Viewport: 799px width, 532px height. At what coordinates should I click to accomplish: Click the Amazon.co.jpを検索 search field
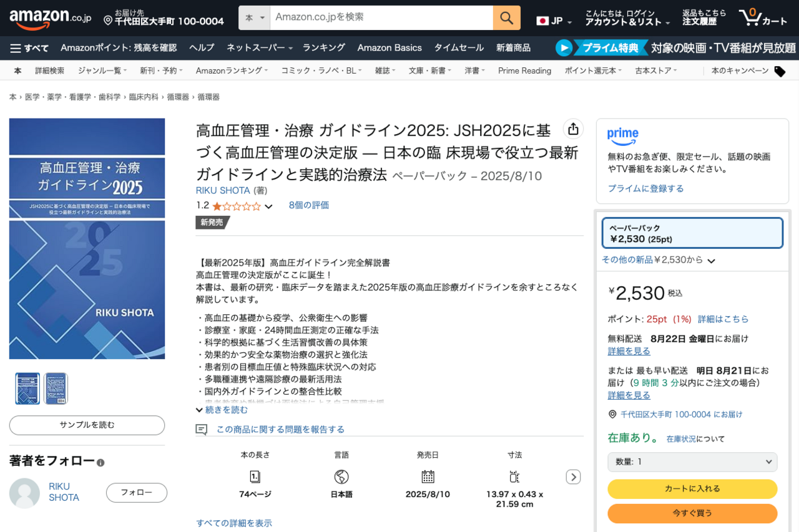click(x=381, y=17)
